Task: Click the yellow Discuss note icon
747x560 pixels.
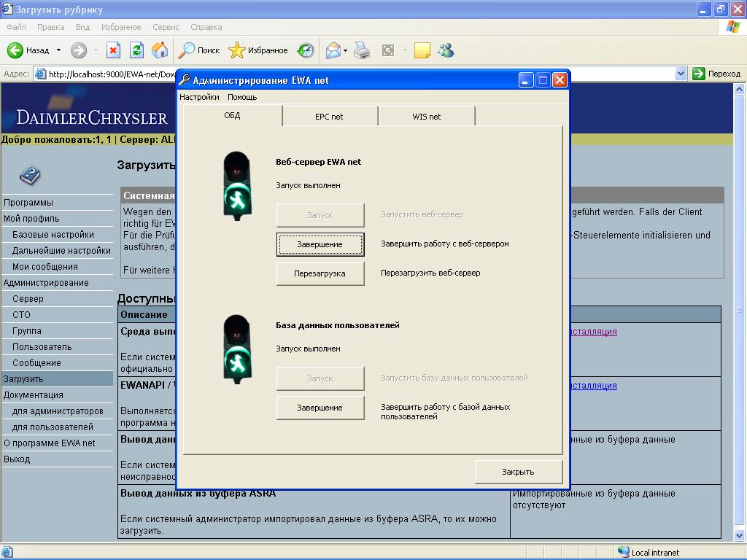Action: (x=422, y=50)
